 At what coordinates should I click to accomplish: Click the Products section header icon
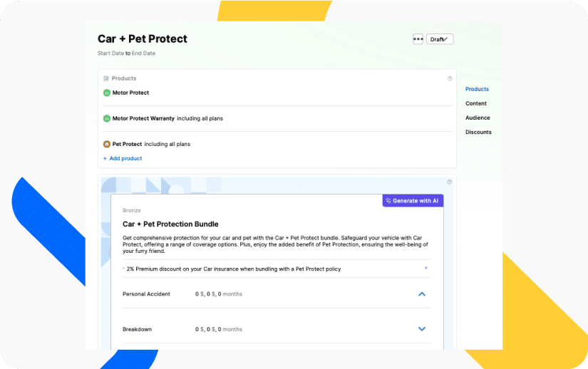(106, 78)
